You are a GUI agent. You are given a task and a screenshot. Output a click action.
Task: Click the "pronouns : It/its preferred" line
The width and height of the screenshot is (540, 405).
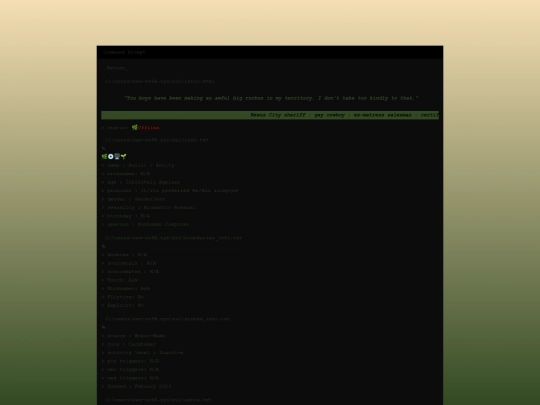click(170, 191)
